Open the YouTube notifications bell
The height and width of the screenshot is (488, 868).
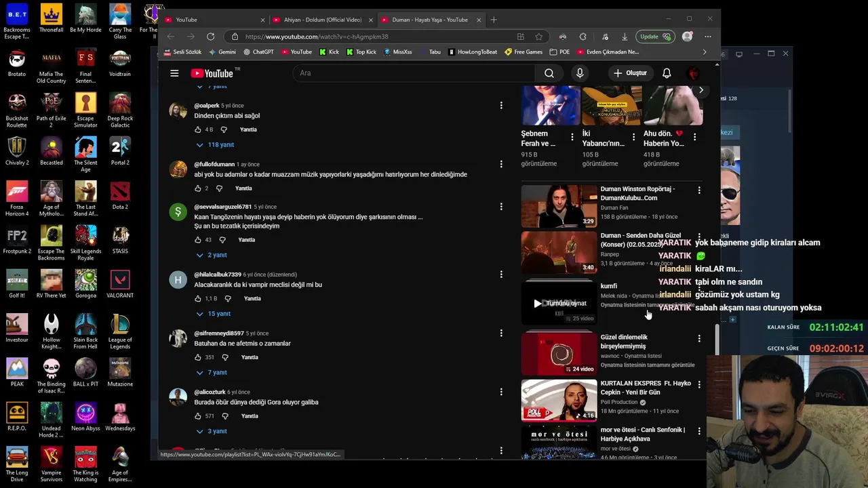[667, 73]
